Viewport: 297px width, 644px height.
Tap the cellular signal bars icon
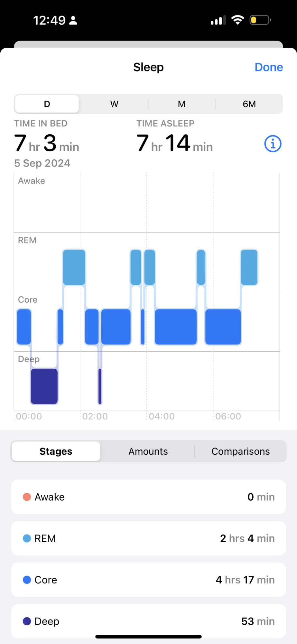click(x=218, y=20)
